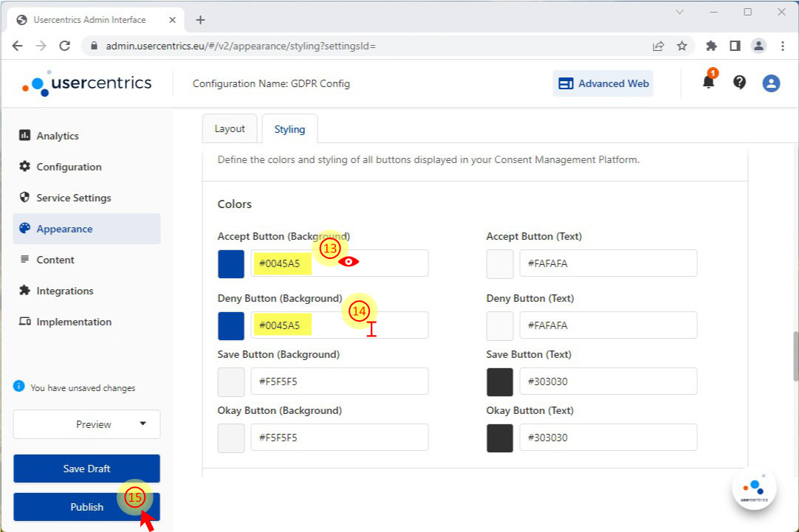Go to Configuration gear item
Viewport: 799px width, 532px height.
pos(69,167)
